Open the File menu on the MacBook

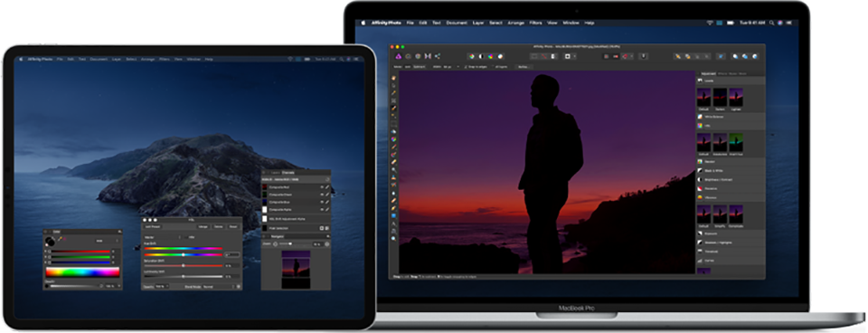pyautogui.click(x=410, y=23)
